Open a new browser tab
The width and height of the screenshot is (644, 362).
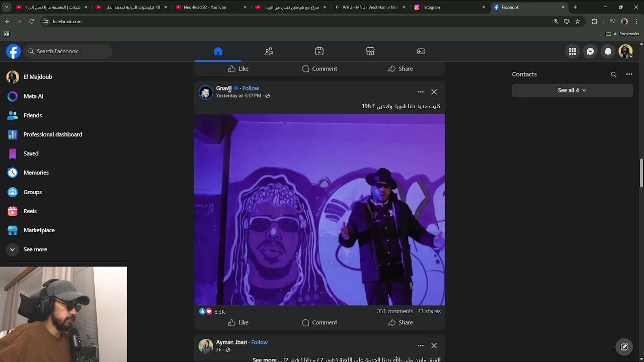(575, 7)
